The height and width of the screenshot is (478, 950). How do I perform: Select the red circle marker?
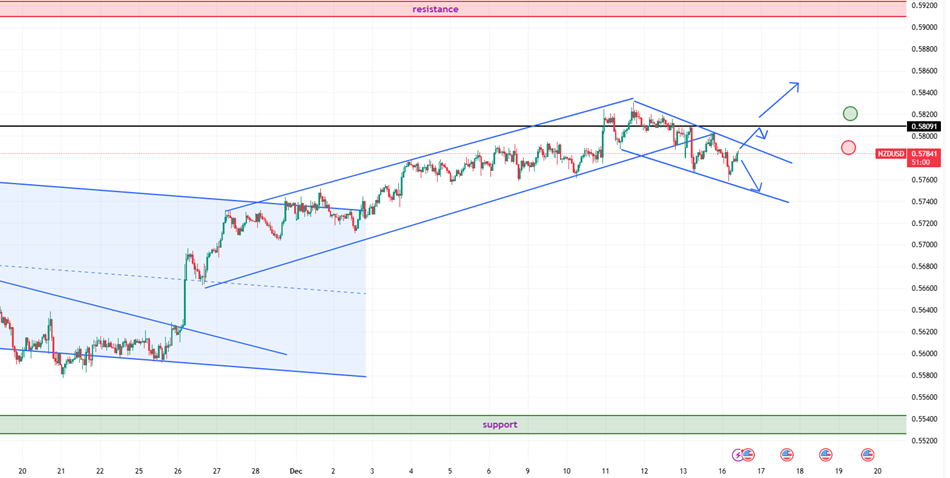[x=848, y=147]
